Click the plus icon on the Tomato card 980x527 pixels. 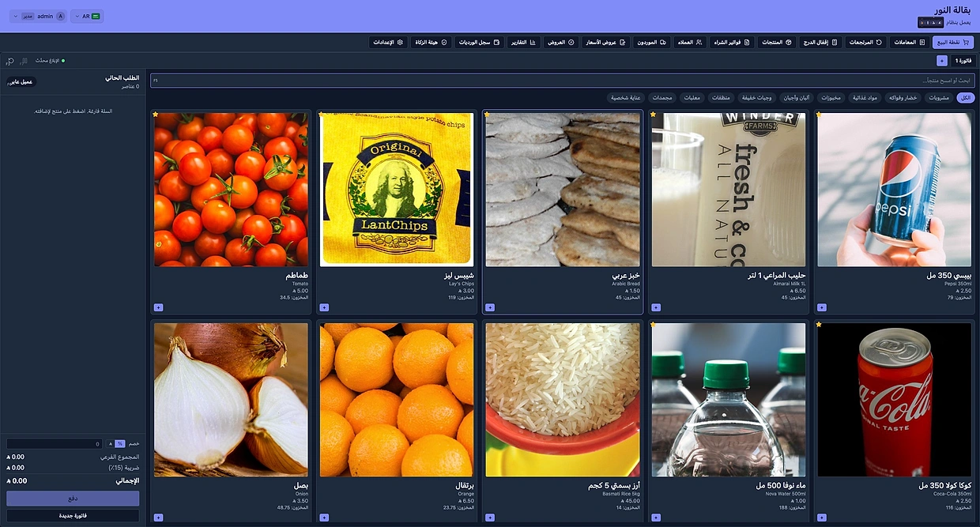pos(158,307)
